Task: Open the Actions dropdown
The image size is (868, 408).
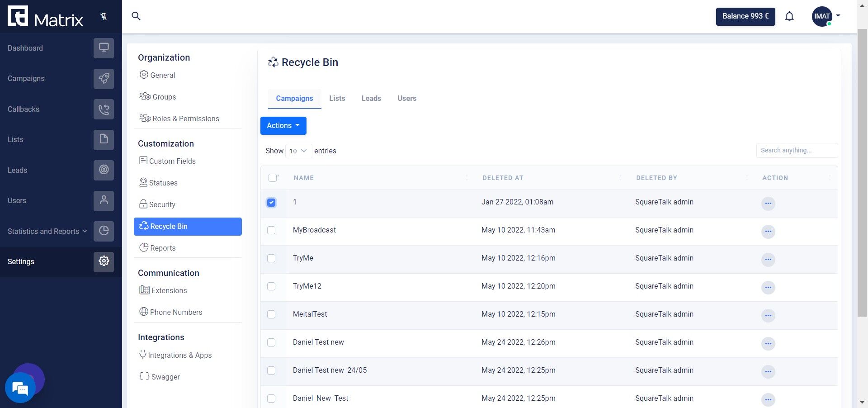Action: [283, 125]
